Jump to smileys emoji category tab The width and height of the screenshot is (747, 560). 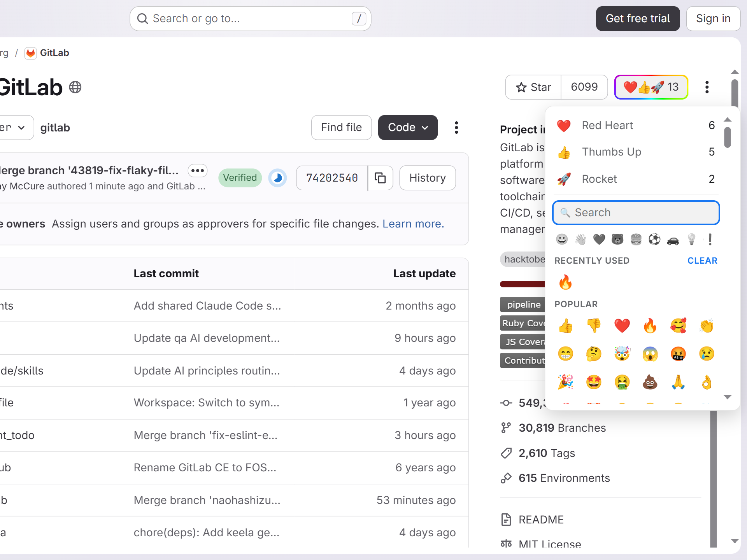point(561,239)
